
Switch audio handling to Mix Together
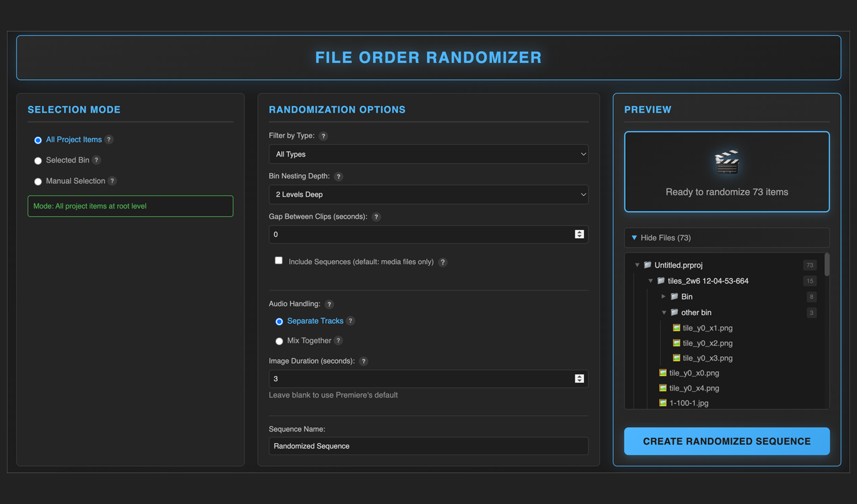[x=279, y=341]
